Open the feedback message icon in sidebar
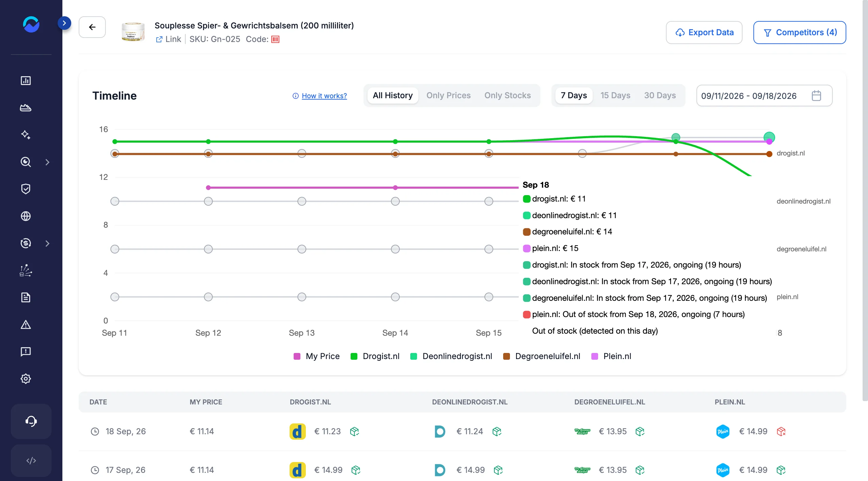Image resolution: width=868 pixels, height=481 pixels. [x=26, y=352]
